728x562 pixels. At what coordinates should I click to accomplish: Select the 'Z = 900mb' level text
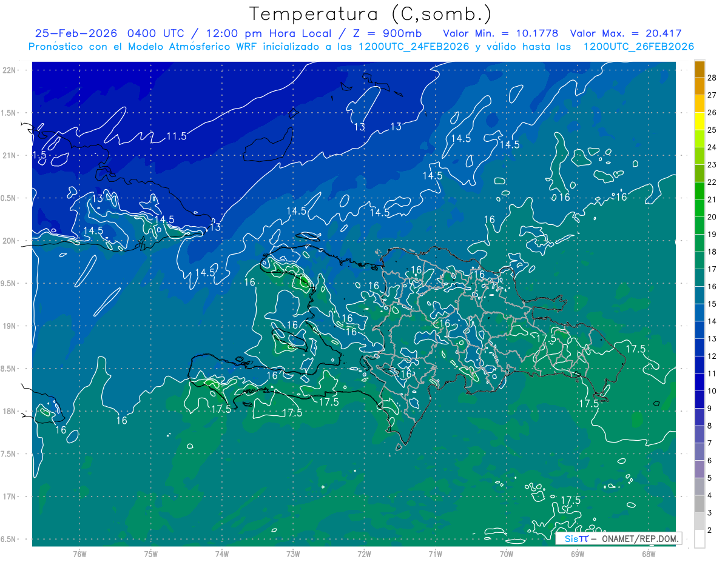tap(387, 34)
